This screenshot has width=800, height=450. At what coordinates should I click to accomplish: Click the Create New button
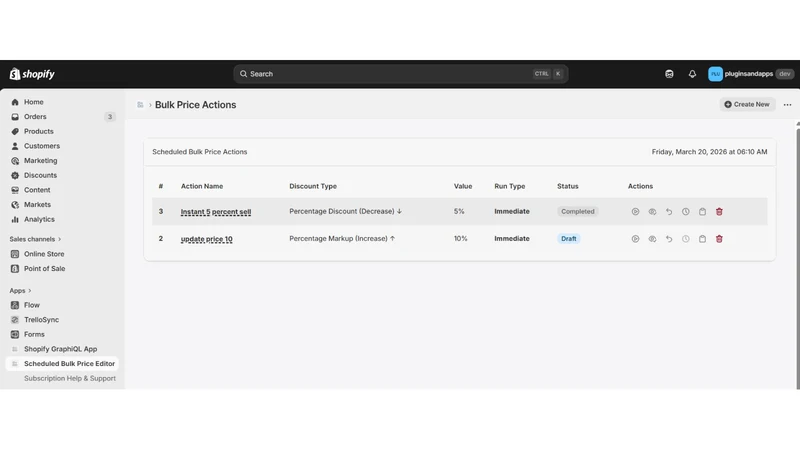pyautogui.click(x=747, y=104)
